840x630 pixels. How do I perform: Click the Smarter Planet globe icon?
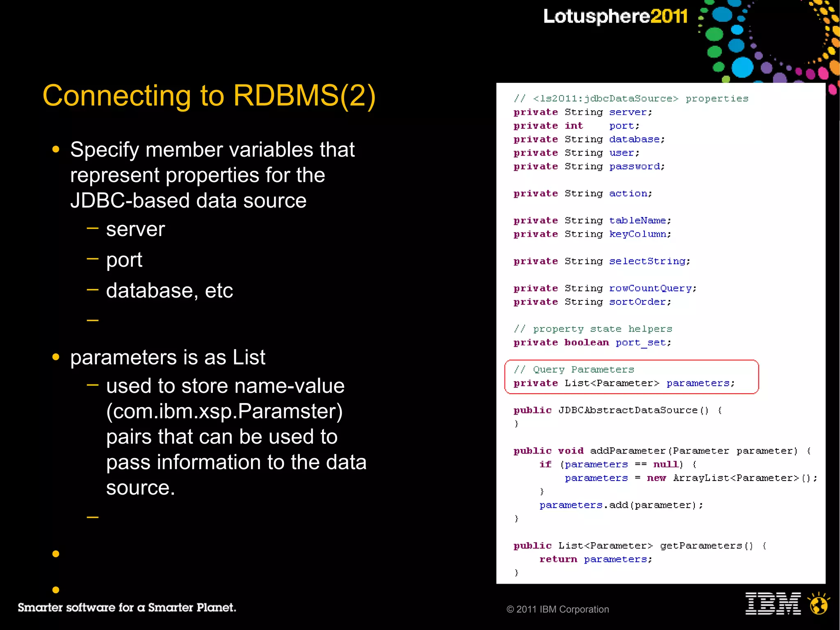tap(819, 603)
